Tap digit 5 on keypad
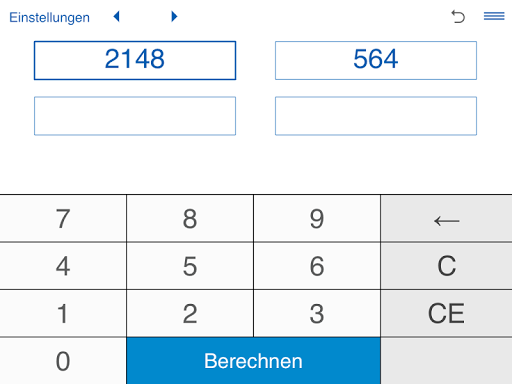 [x=190, y=266]
